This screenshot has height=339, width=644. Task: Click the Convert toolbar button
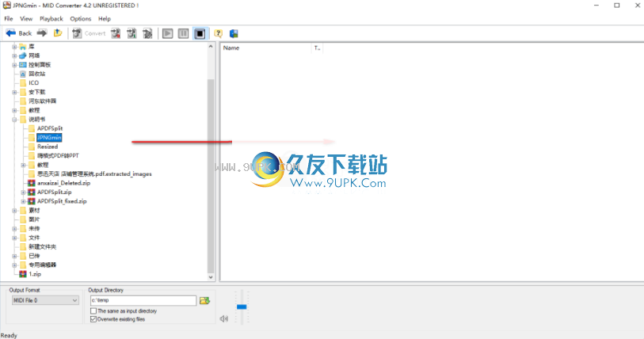pyautogui.click(x=90, y=33)
